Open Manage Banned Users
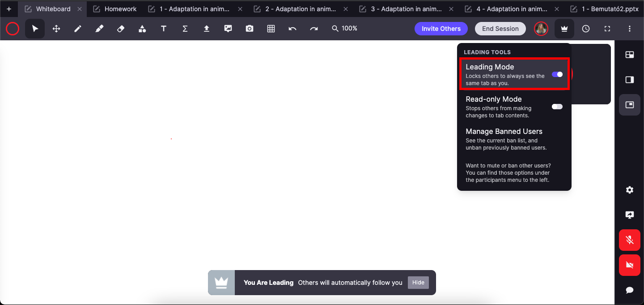644x305 pixels. (x=504, y=132)
